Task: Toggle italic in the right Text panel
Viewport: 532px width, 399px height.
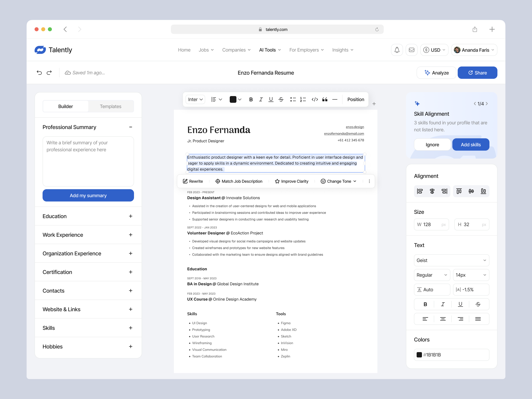Action: pyautogui.click(x=443, y=304)
